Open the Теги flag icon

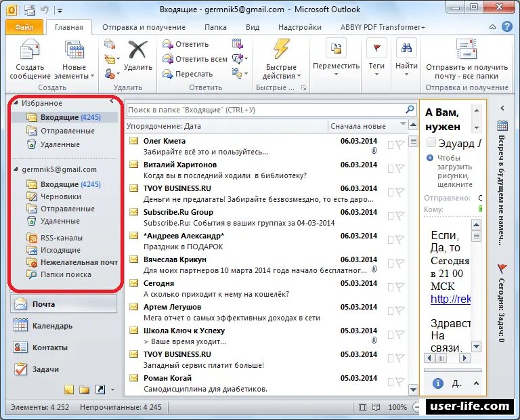tap(376, 49)
